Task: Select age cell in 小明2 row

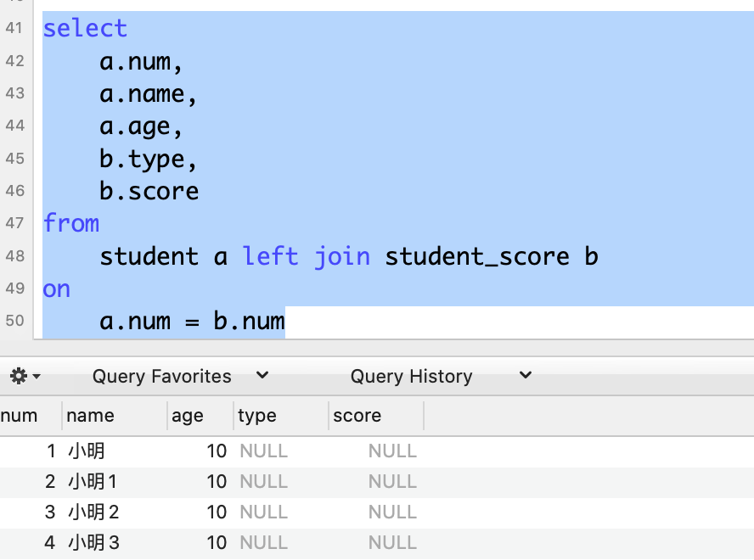Action: click(217, 512)
